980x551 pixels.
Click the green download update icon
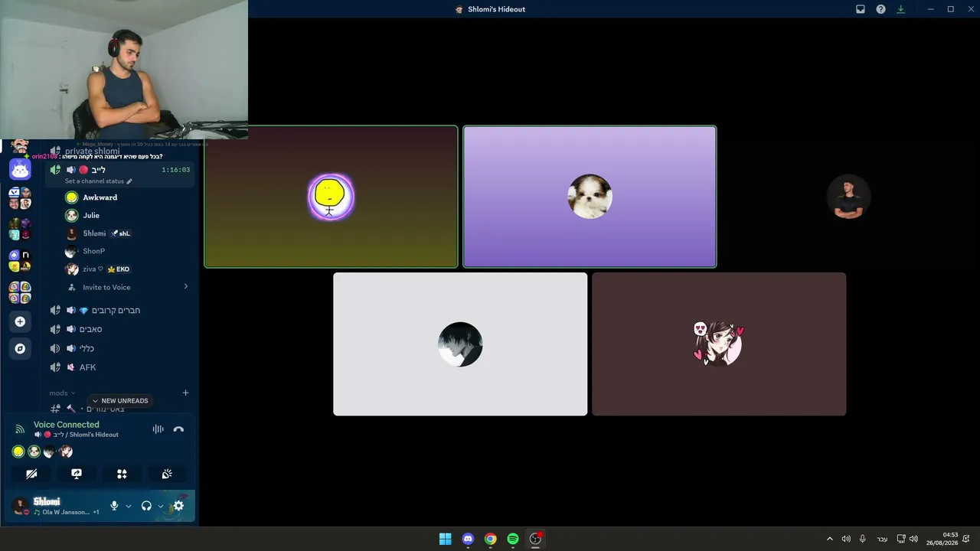901,9
